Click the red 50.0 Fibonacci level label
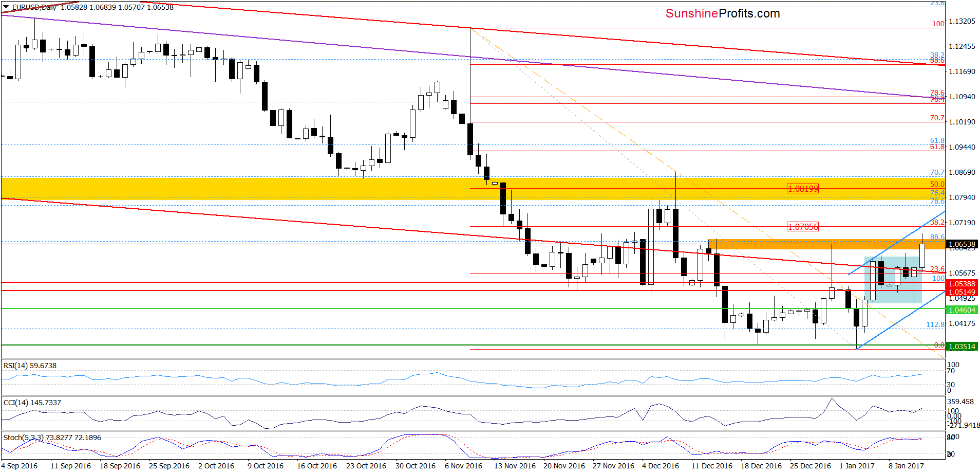 coord(937,184)
